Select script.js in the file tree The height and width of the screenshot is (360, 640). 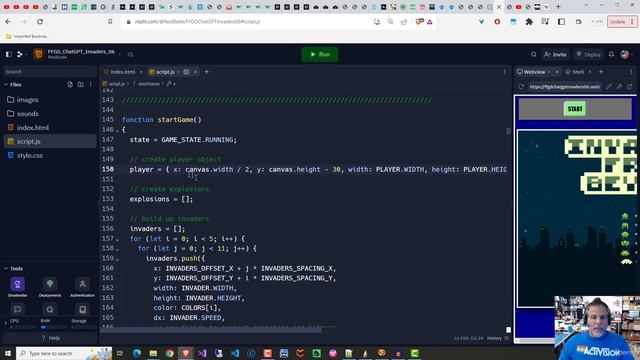click(x=50, y=141)
